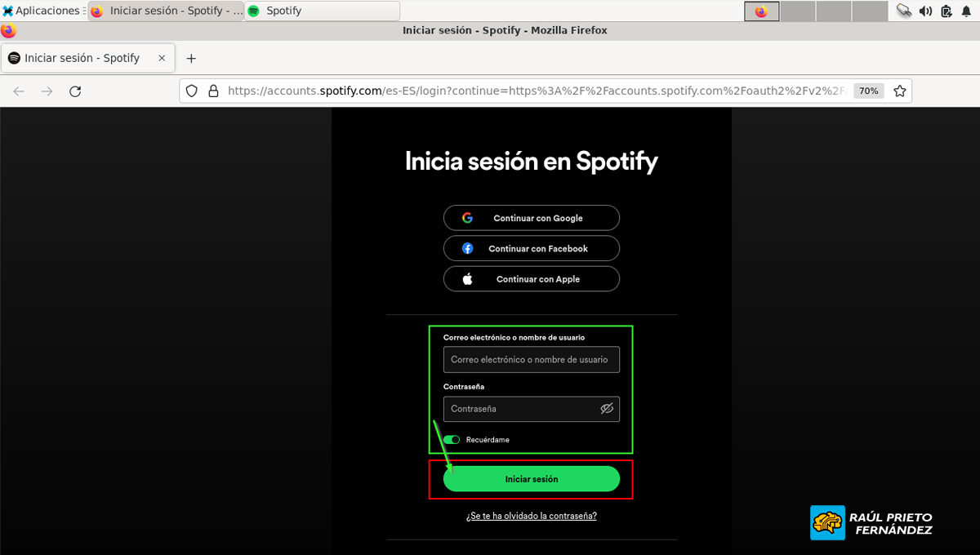The image size is (980, 555).
Task: Click the Google logo icon
Action: pyautogui.click(x=467, y=218)
